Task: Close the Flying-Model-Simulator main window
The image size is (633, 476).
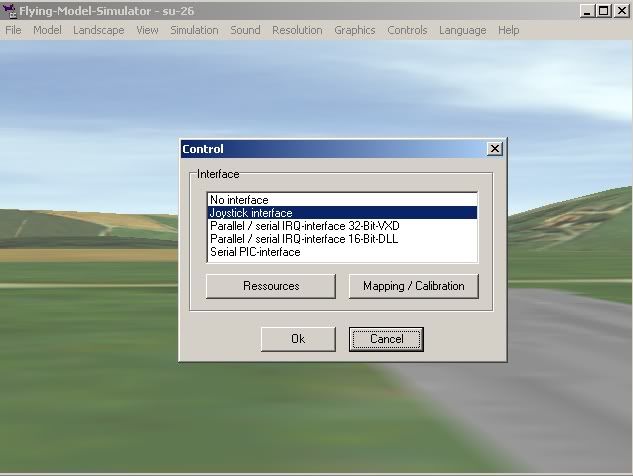Action: tap(621, 11)
